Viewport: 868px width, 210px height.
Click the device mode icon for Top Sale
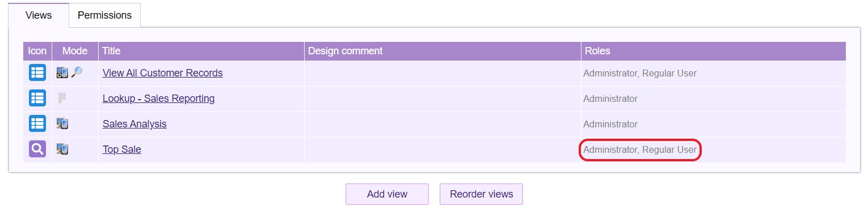(x=62, y=149)
